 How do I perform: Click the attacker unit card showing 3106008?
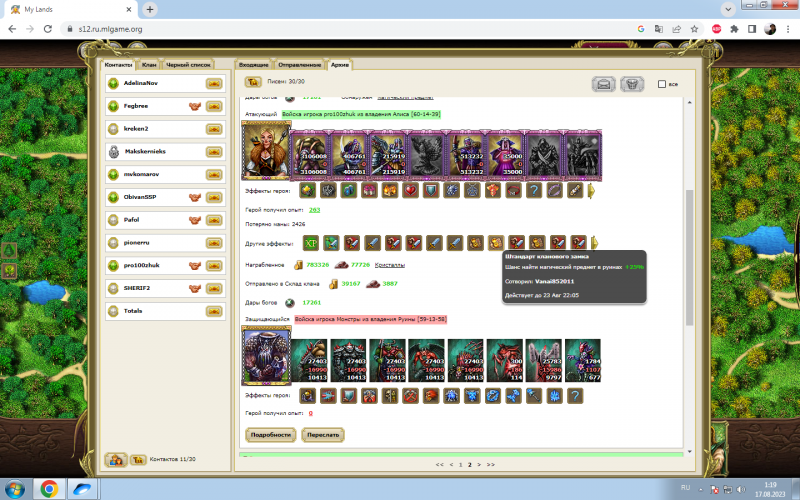tap(310, 155)
